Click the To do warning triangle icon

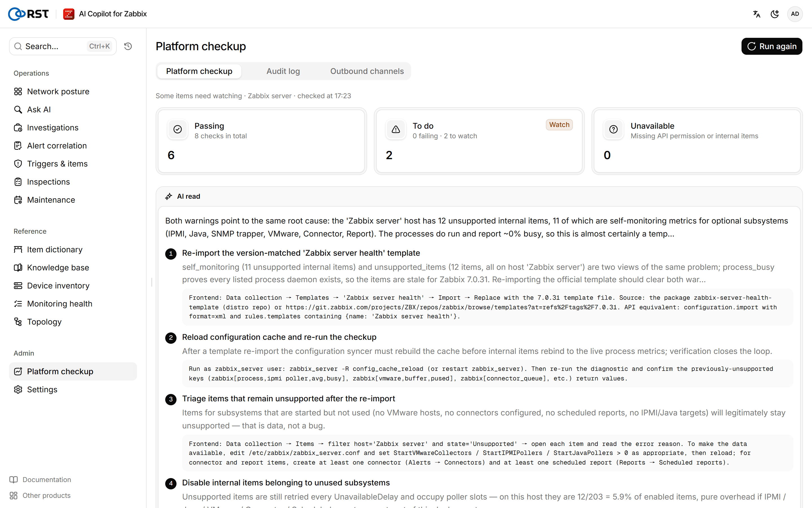pos(396,129)
